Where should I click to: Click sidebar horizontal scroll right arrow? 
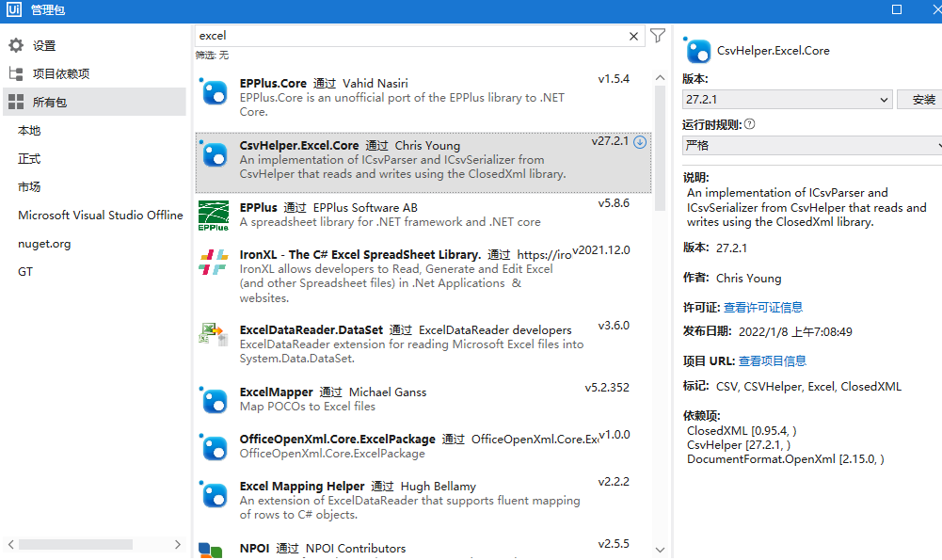[x=178, y=544]
